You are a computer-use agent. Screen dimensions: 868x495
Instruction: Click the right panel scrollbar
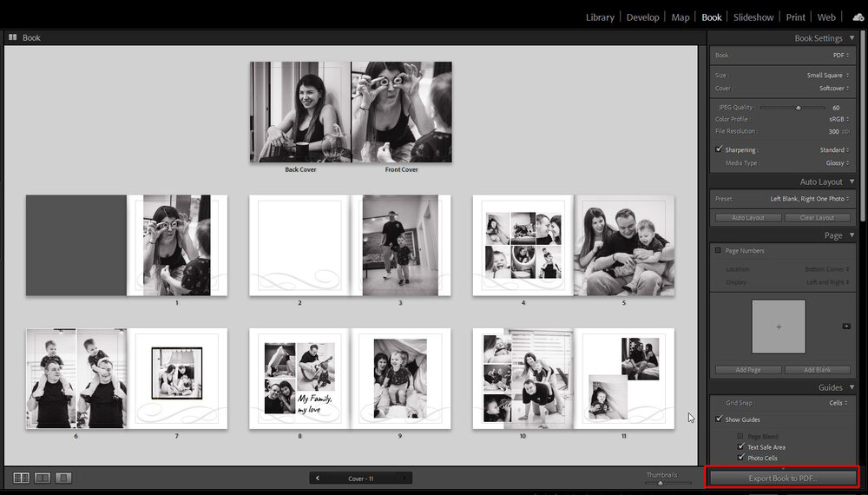(865, 128)
